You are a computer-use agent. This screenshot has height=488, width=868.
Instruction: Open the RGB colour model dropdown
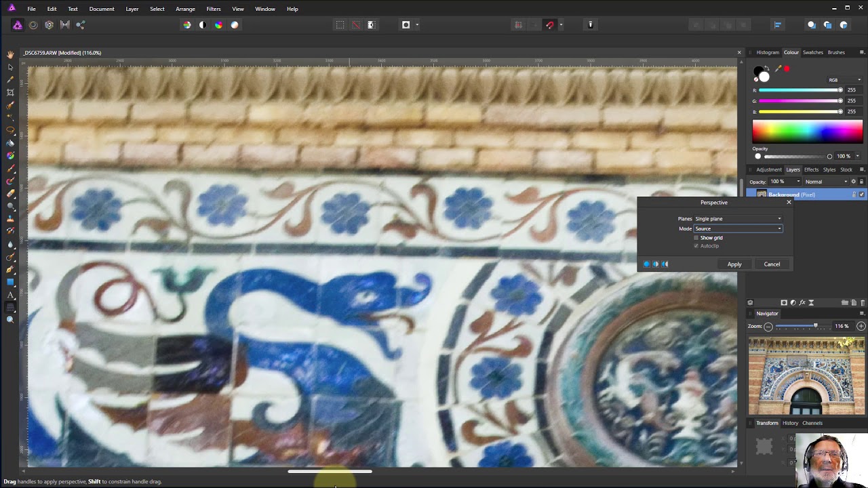coord(844,80)
